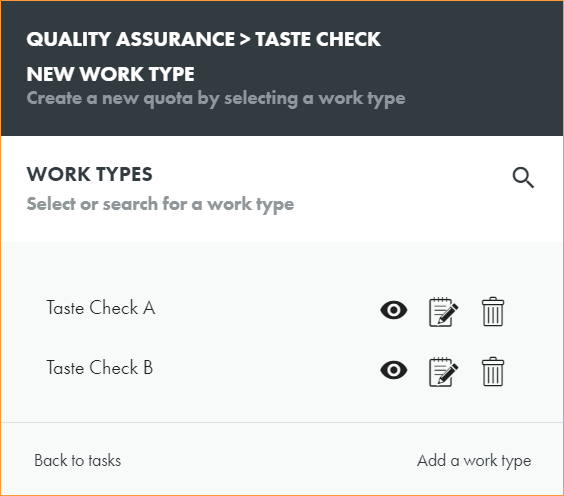View Taste Check A details with eye icon
This screenshot has height=496, width=564.
click(394, 310)
